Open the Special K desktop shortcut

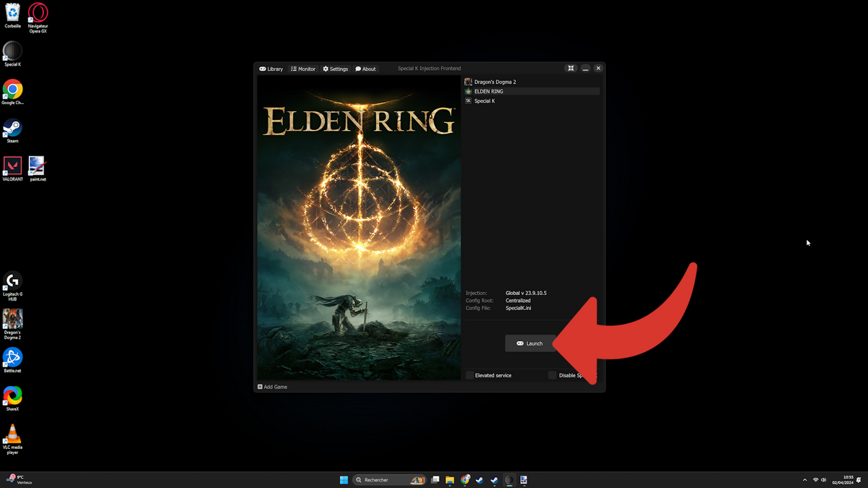[x=12, y=54]
